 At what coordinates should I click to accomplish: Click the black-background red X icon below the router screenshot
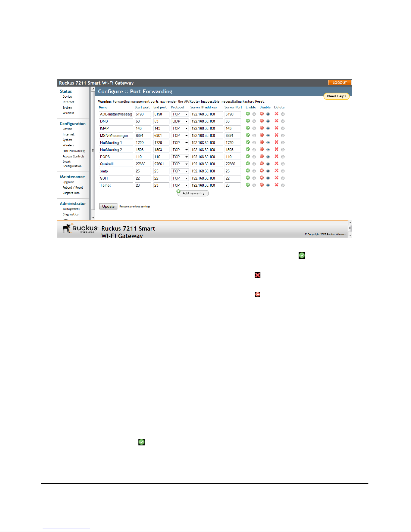point(258,275)
